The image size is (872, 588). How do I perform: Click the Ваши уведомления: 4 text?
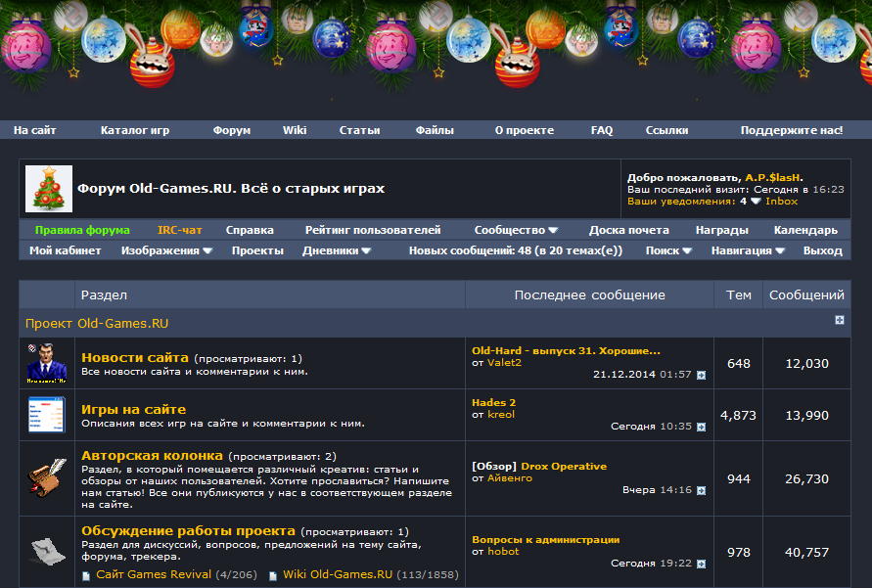click(x=687, y=202)
